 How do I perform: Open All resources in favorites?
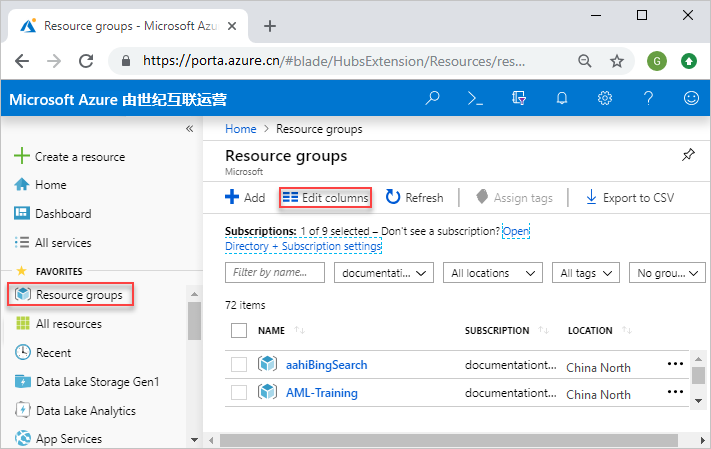59,324
